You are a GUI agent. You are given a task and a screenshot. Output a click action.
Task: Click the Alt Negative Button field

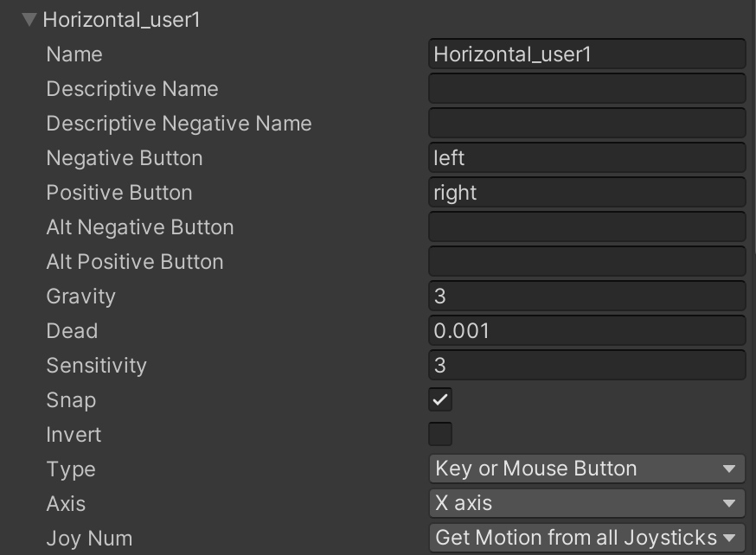pyautogui.click(x=587, y=226)
